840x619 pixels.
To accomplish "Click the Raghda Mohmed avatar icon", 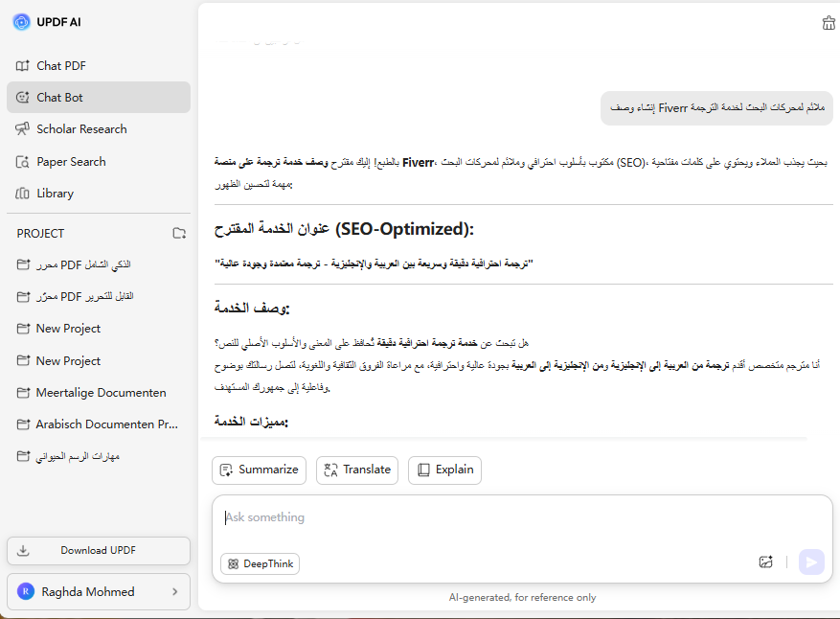I will pyautogui.click(x=26, y=591).
